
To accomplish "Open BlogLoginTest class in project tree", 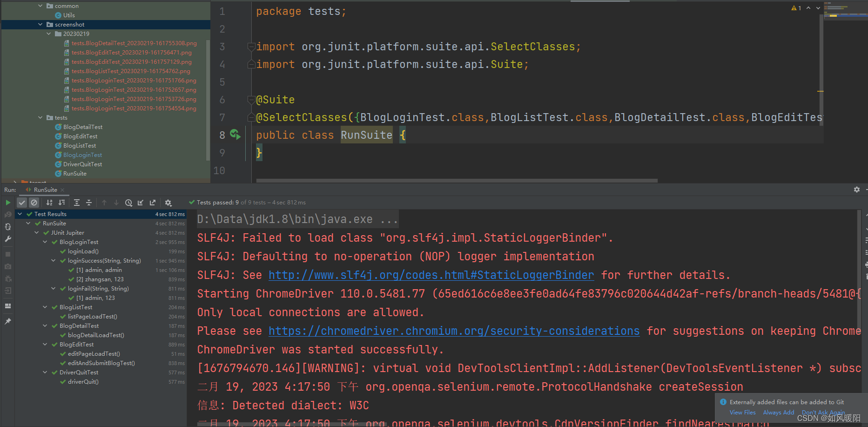I will coord(82,155).
